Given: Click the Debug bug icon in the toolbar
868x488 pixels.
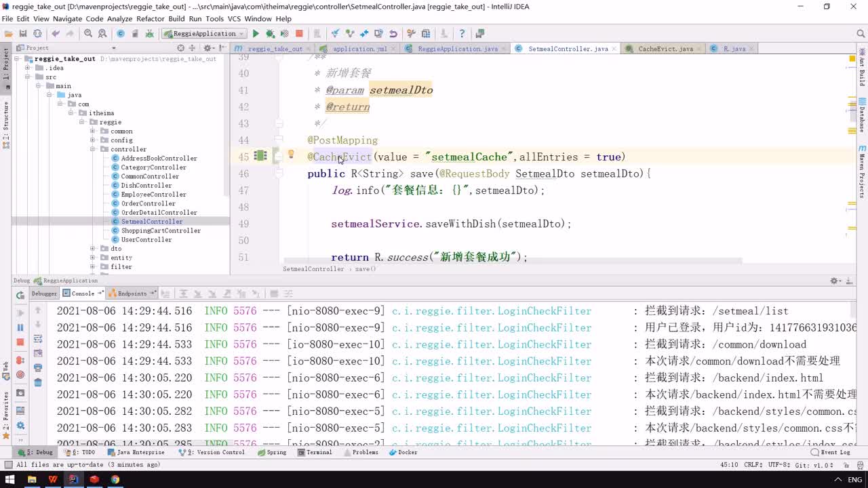Looking at the screenshot, I should (x=270, y=33).
